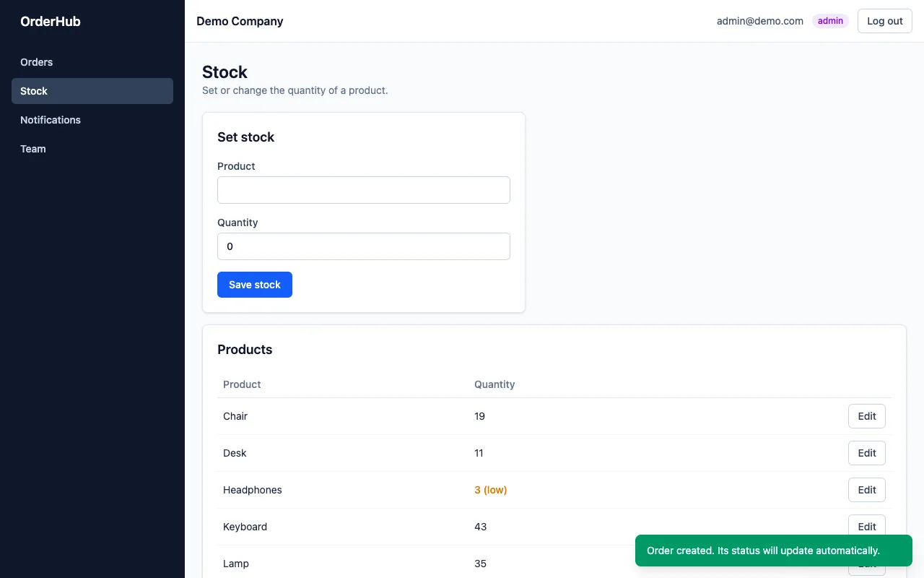Click the Product column header in table
The height and width of the screenshot is (578, 924).
tap(242, 384)
